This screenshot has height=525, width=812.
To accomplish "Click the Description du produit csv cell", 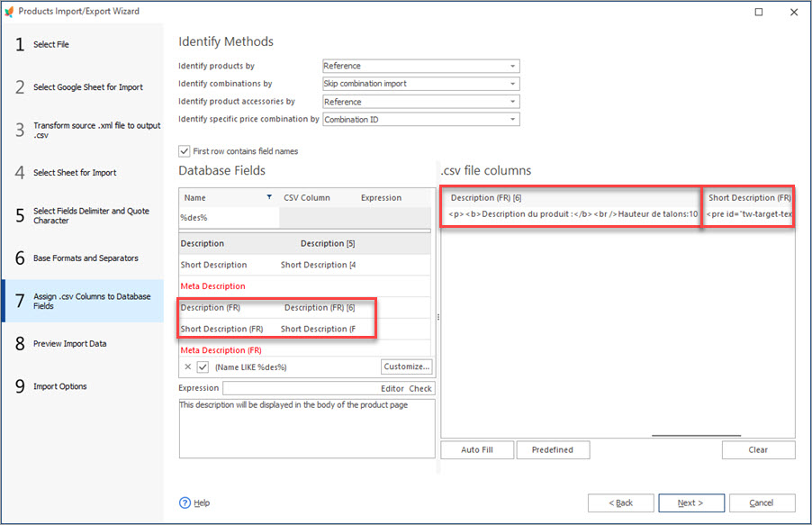I will pos(573,214).
